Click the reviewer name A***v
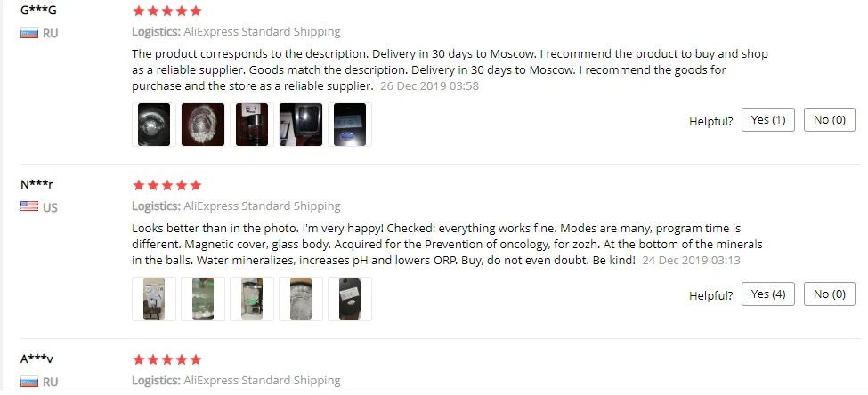The height and width of the screenshot is (395, 868). 37,359
